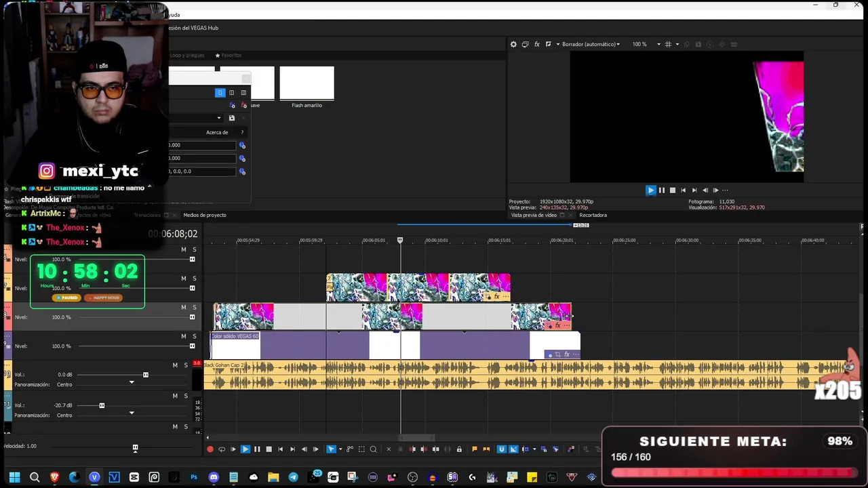Toggle split screen view in preview toolbar
This screenshot has width=868, height=488.
point(549,44)
